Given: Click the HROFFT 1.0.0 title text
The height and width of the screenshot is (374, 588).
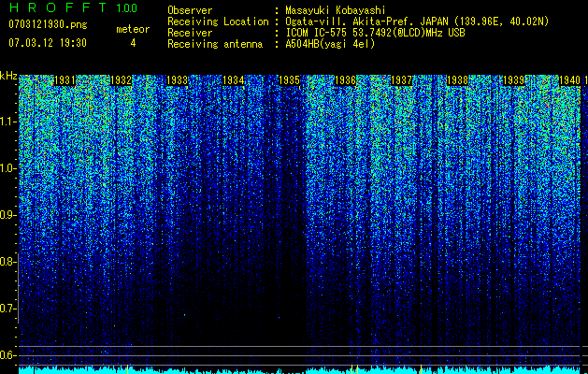Looking at the screenshot, I should pyautogui.click(x=73, y=7).
